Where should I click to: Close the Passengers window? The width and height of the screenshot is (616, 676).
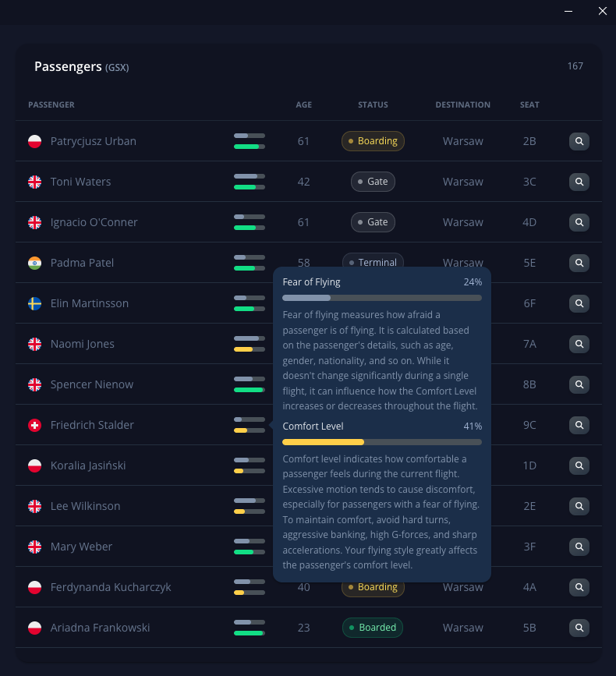tap(602, 11)
